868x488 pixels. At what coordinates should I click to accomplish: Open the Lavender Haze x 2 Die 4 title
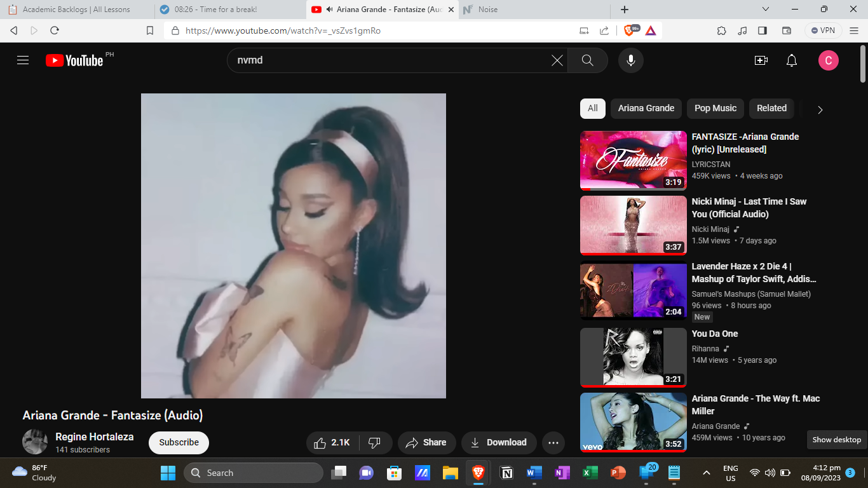tap(754, 273)
